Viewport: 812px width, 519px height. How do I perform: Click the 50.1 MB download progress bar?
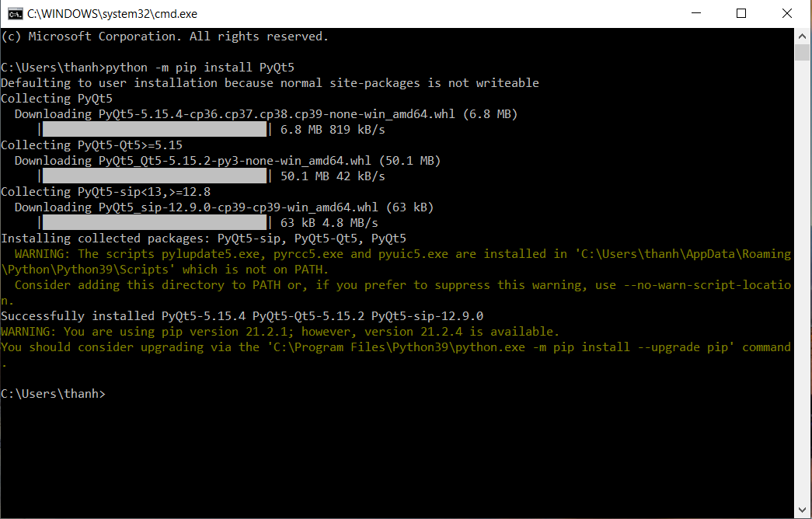153,176
